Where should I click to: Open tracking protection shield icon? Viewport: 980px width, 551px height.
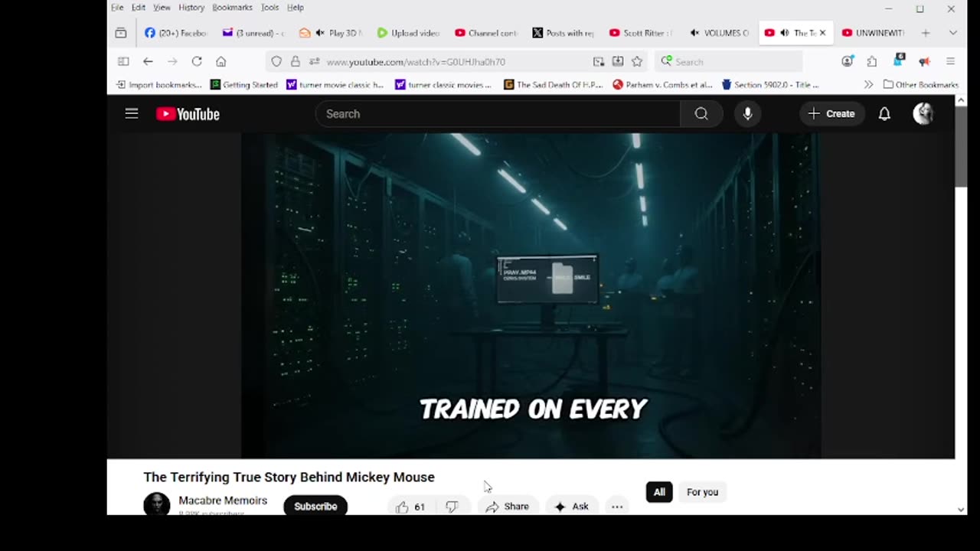pos(276,61)
